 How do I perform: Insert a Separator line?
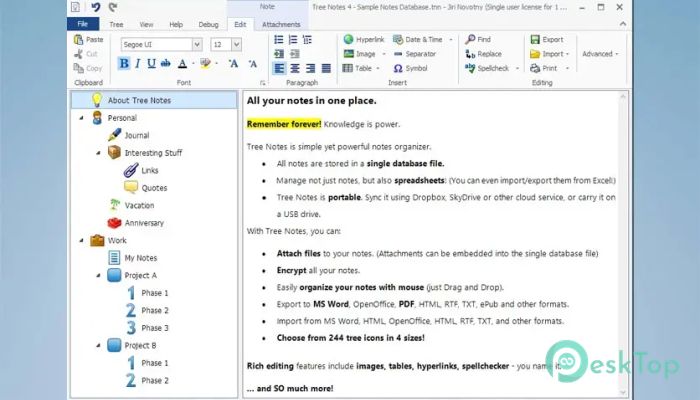tap(415, 54)
